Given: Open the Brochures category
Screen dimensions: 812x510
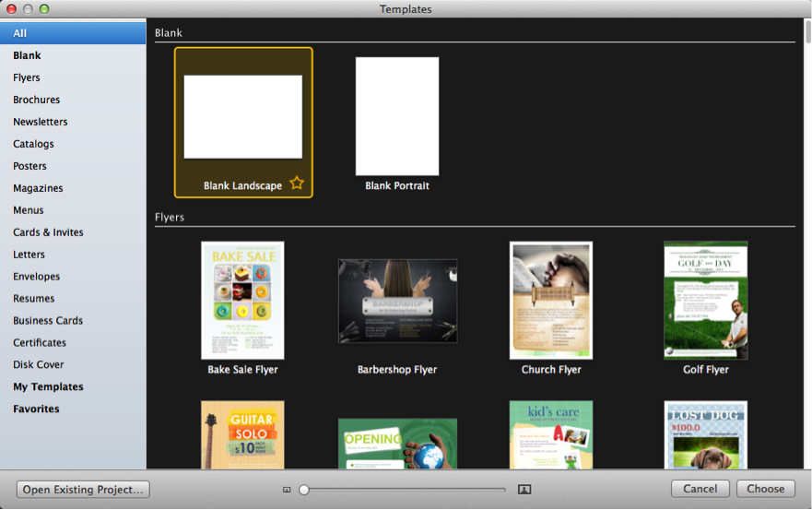Looking at the screenshot, I should coord(37,100).
